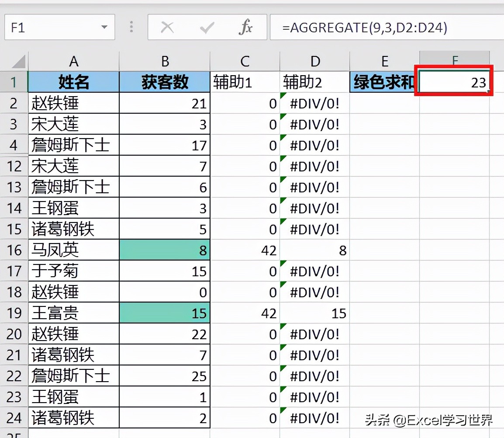The height and width of the screenshot is (438, 504).
Task: Click the formula bar vertical dots handle
Action: [x=131, y=27]
